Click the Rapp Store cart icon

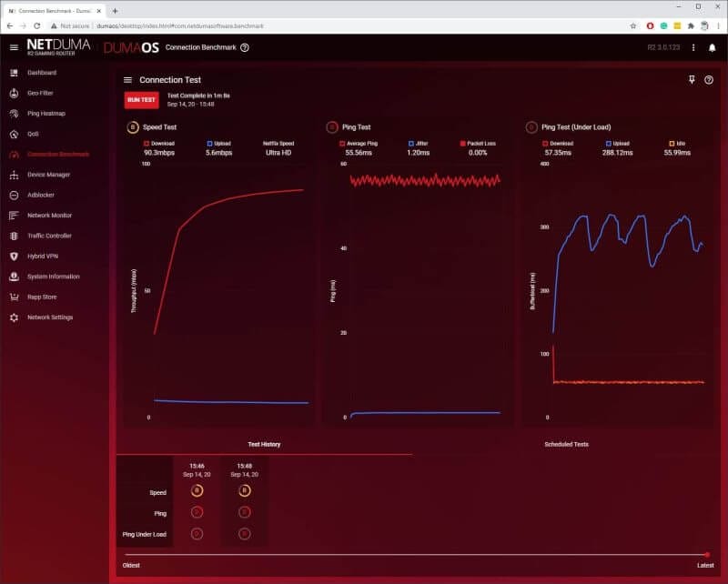[x=14, y=297]
